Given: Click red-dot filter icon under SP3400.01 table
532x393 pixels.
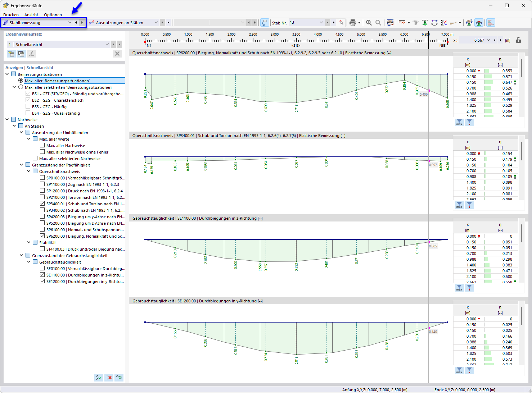Looking at the screenshot, I should click(469, 205).
